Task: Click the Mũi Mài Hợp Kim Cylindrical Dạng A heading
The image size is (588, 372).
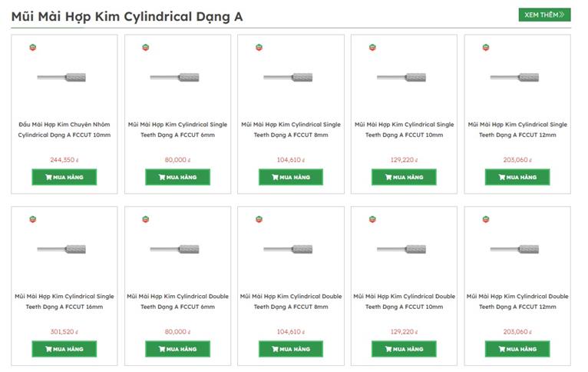Action: 127,16
